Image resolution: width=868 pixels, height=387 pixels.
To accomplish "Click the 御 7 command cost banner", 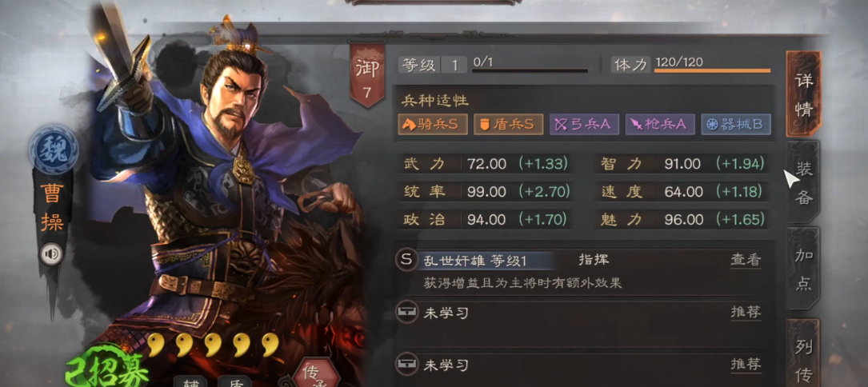I will pos(367,76).
